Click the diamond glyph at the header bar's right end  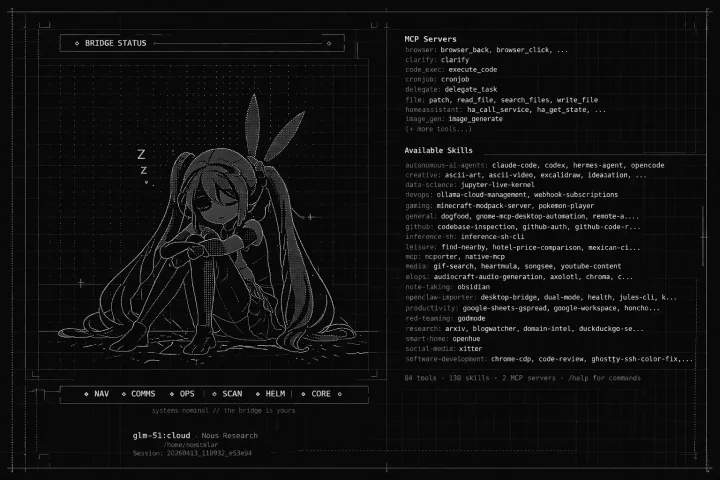(329, 43)
